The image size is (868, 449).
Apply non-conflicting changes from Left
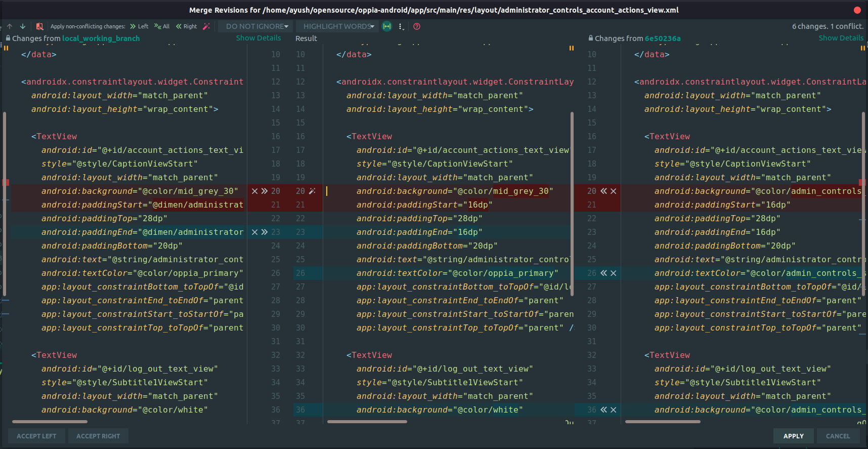(139, 26)
